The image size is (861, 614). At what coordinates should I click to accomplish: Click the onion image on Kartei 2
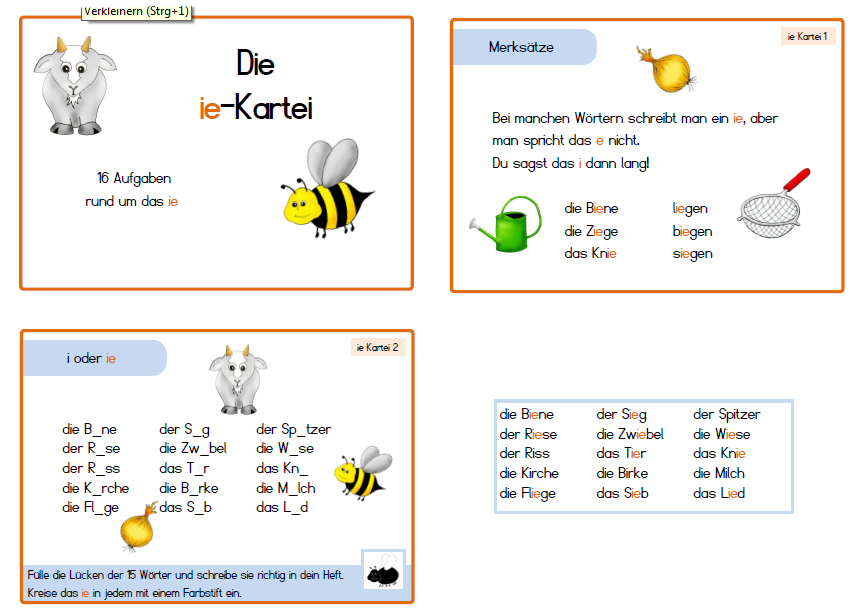click(x=135, y=532)
